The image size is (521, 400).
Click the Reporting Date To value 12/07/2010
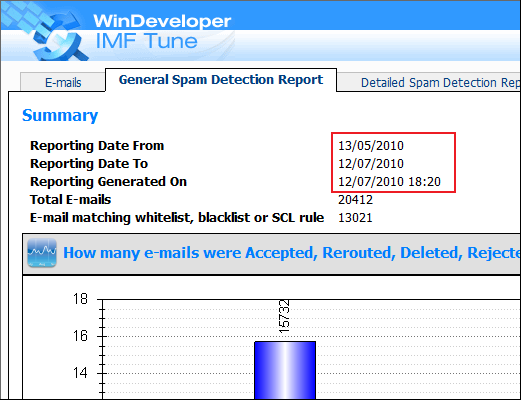click(x=371, y=164)
